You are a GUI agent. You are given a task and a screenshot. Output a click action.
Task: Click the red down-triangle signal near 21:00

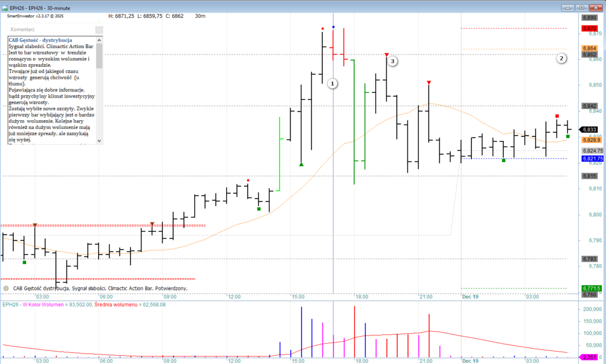click(428, 82)
